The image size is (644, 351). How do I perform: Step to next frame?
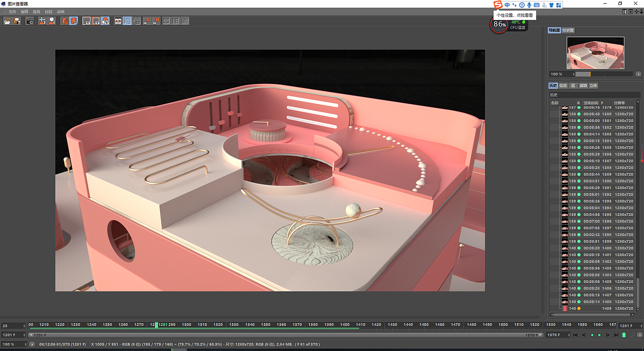607,335
